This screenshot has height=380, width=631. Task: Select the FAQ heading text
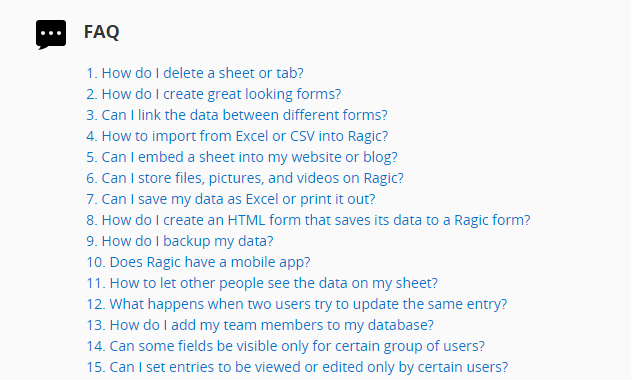click(x=101, y=32)
